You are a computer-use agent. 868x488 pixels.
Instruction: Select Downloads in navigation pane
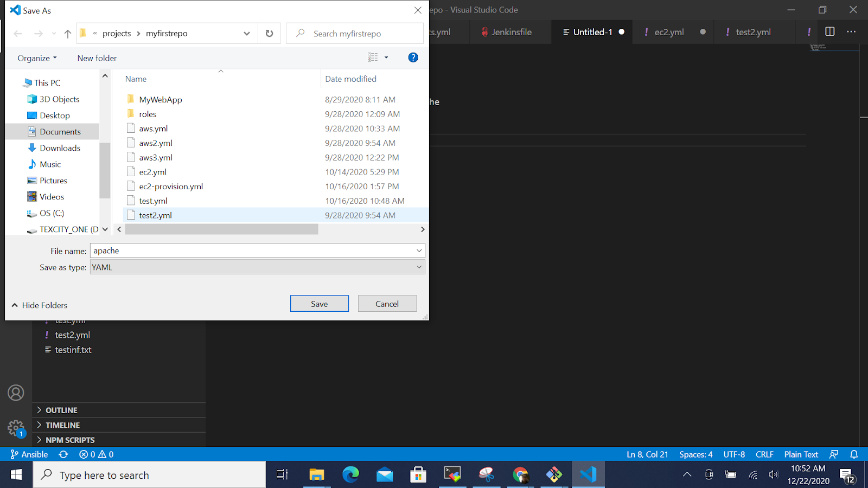(x=60, y=148)
